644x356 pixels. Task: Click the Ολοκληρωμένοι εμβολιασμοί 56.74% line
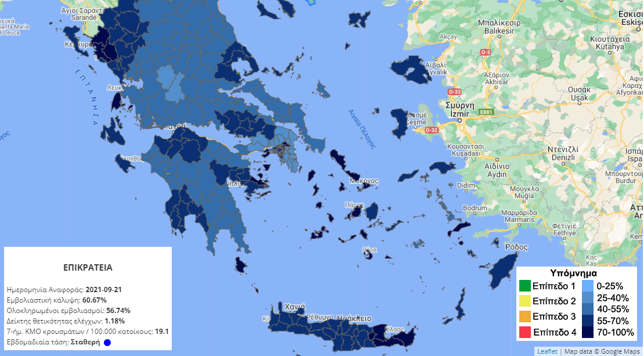(x=68, y=310)
